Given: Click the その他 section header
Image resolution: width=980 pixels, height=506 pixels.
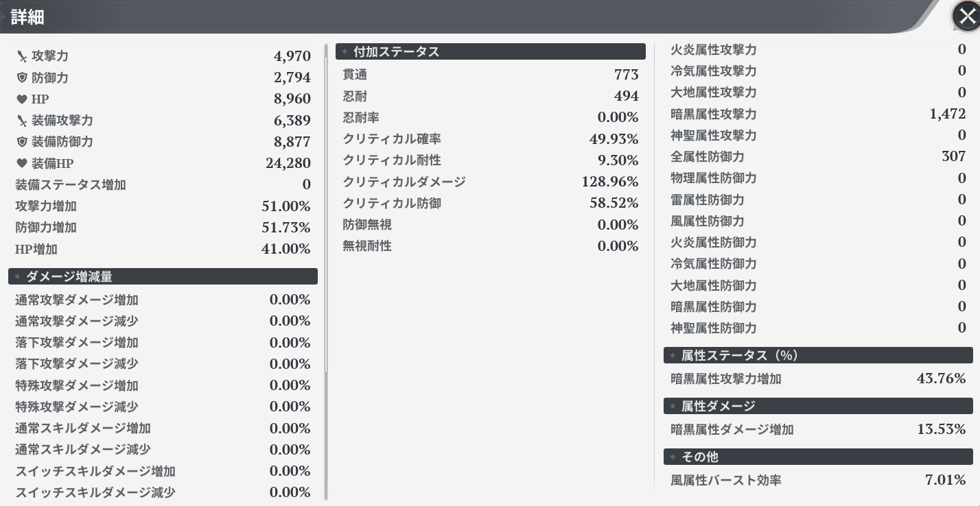Looking at the screenshot, I should tap(818, 457).
